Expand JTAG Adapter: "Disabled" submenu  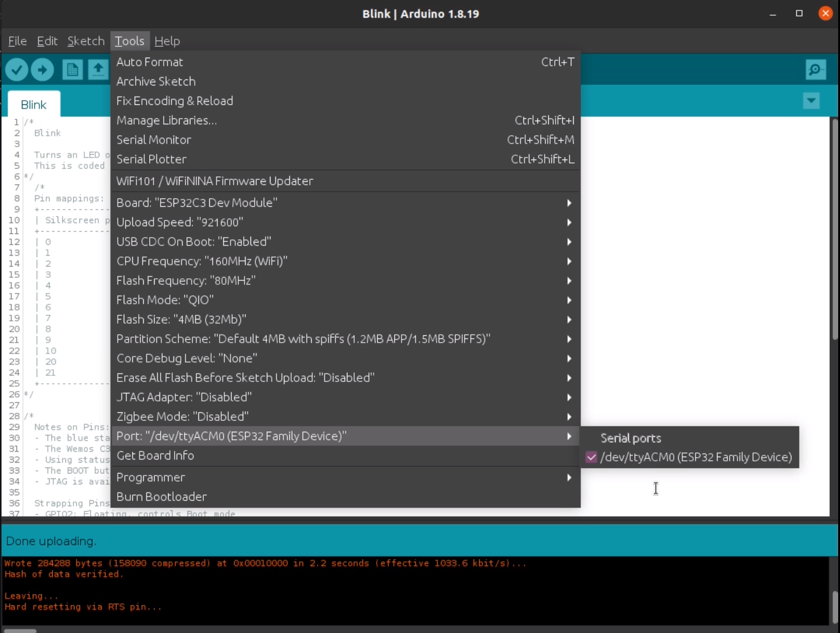tap(345, 397)
